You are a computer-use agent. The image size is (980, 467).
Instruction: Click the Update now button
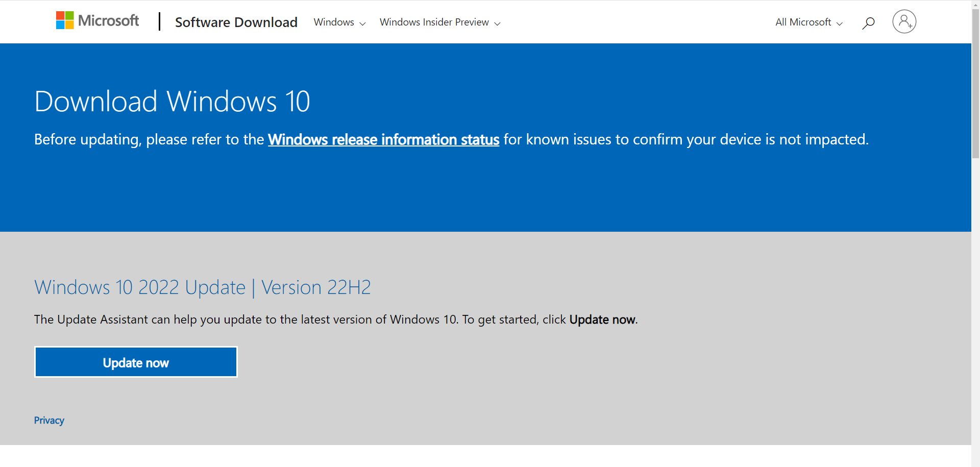pyautogui.click(x=136, y=362)
